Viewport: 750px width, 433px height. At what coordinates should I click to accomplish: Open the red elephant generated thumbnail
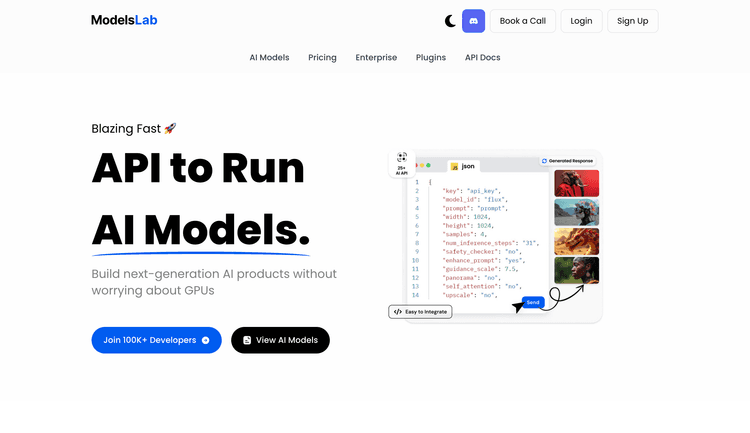pos(576,183)
